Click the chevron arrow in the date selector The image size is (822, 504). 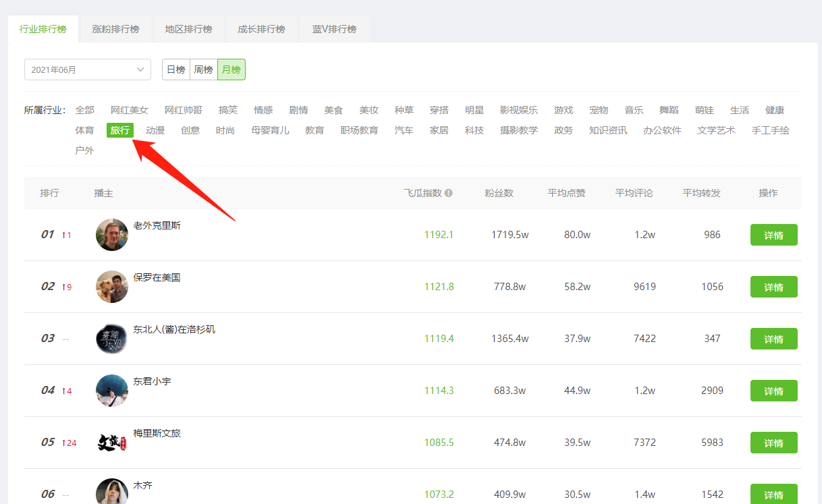tap(140, 69)
